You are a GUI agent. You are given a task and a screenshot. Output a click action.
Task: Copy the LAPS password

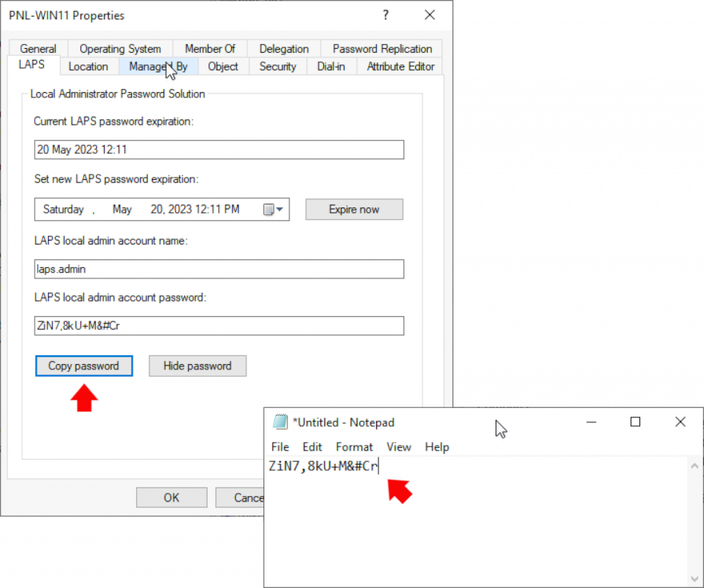point(84,366)
